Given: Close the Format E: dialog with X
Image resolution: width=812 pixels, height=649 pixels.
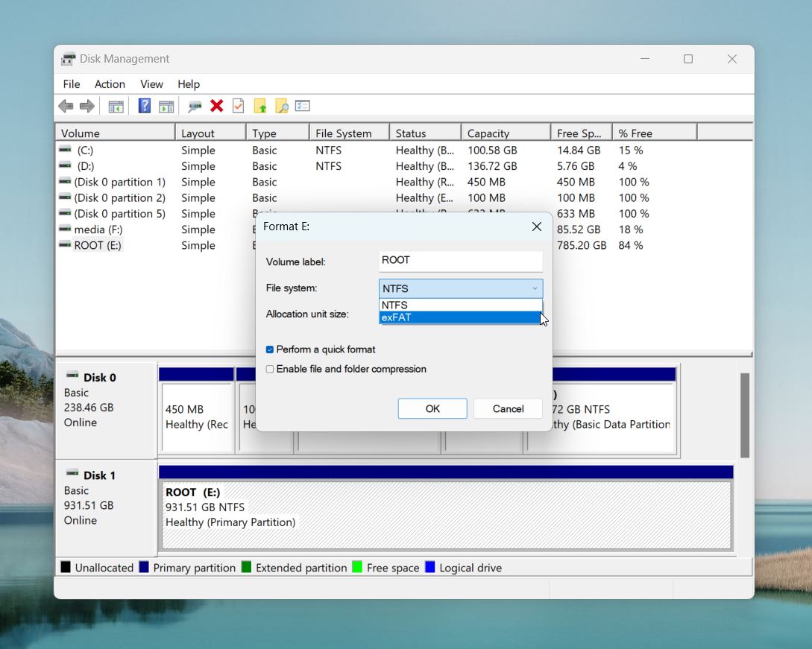Looking at the screenshot, I should click(537, 227).
